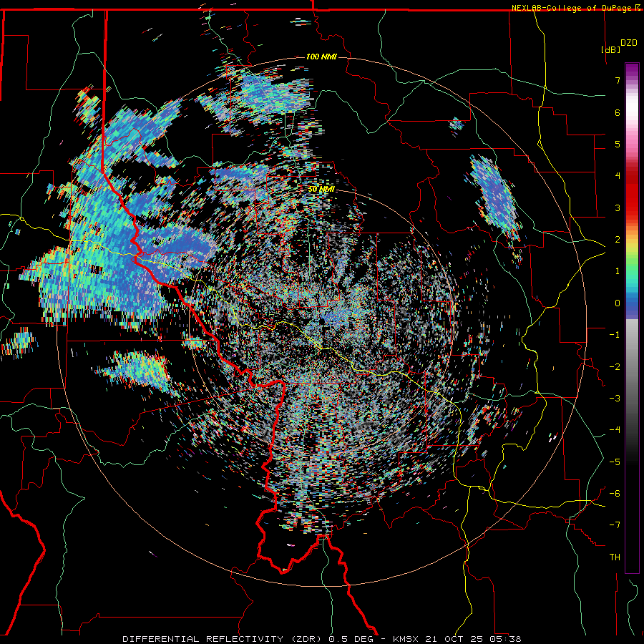Click the 6 value on color scale
Image resolution: width=644 pixels, height=644 pixels.
pyautogui.click(x=618, y=112)
